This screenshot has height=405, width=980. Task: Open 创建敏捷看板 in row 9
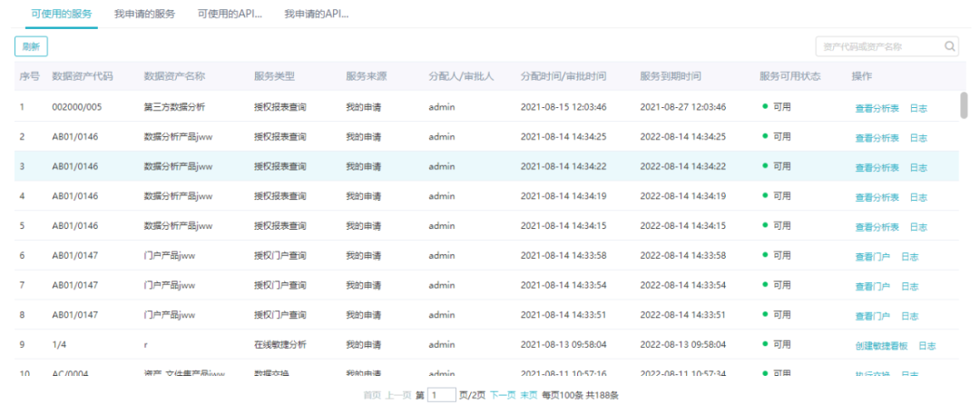point(881,346)
